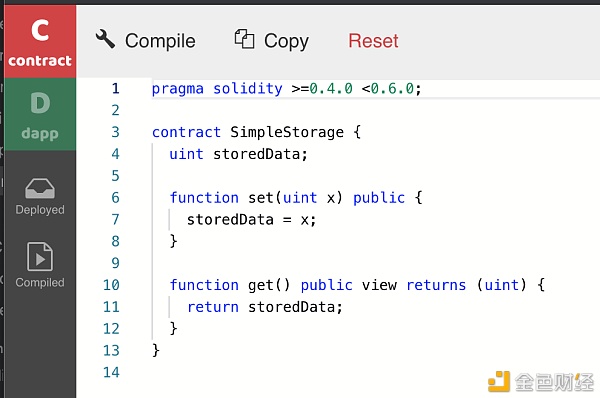Switch to the contract tab label
The image size is (600, 398).
point(40,60)
